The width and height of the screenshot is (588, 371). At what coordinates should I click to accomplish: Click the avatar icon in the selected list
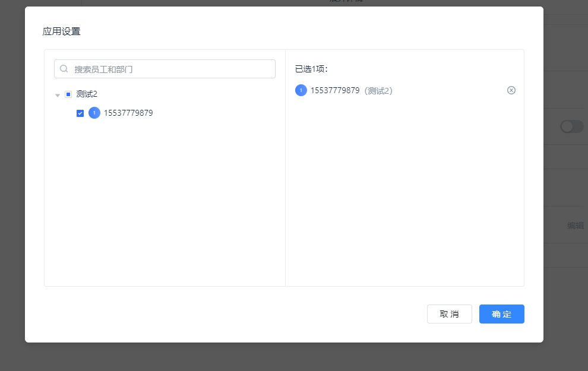pos(301,90)
